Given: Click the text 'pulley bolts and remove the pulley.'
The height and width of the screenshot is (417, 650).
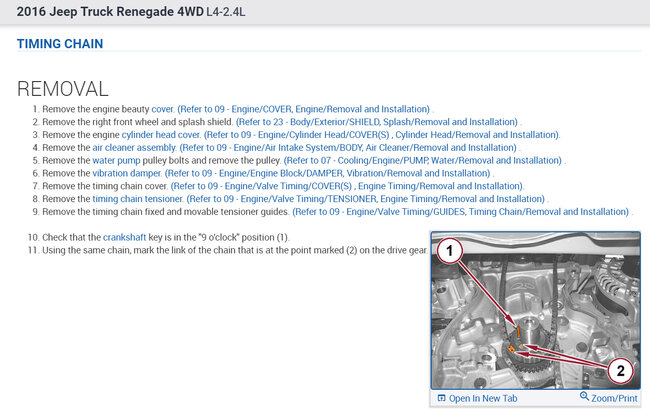Looking at the screenshot, I should (x=212, y=160).
